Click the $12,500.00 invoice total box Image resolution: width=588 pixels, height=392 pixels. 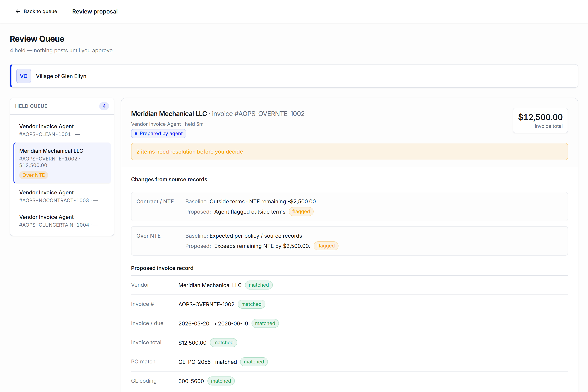(x=540, y=120)
